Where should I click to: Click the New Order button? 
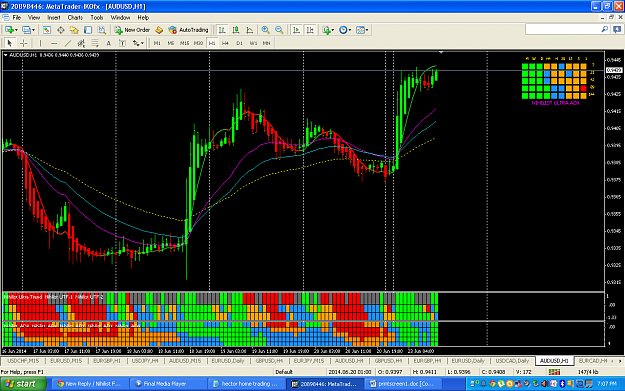tap(132, 30)
